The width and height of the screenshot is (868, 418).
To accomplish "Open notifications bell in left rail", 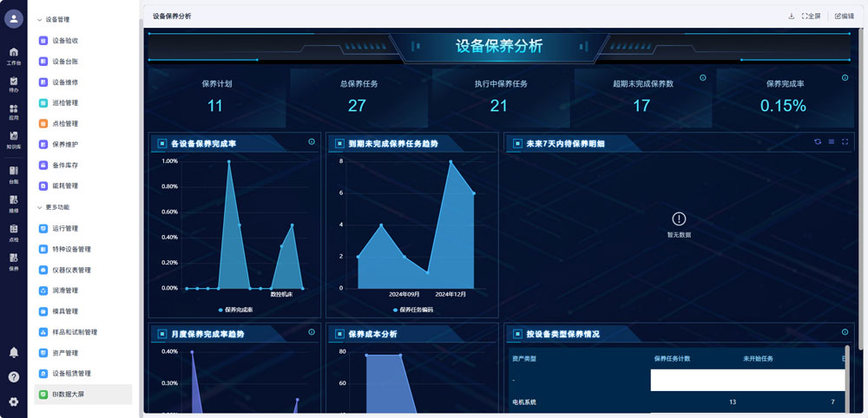I will 14,352.
